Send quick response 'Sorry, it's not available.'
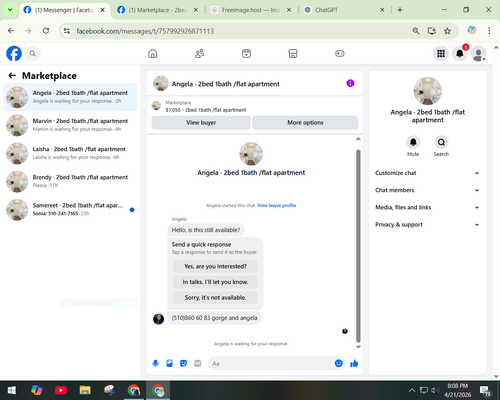Viewport: 500px width, 400px height. pyautogui.click(x=215, y=298)
